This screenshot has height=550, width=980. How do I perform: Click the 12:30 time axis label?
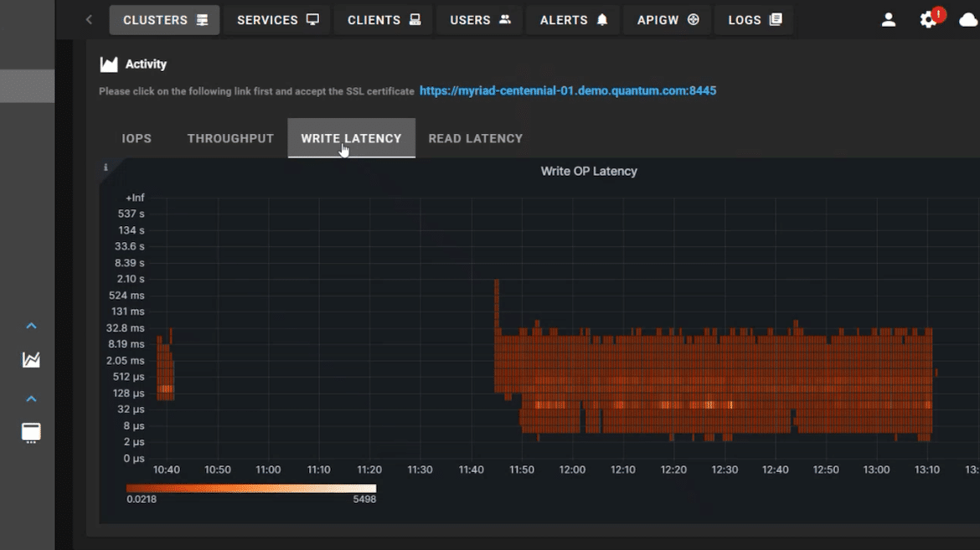(x=725, y=470)
